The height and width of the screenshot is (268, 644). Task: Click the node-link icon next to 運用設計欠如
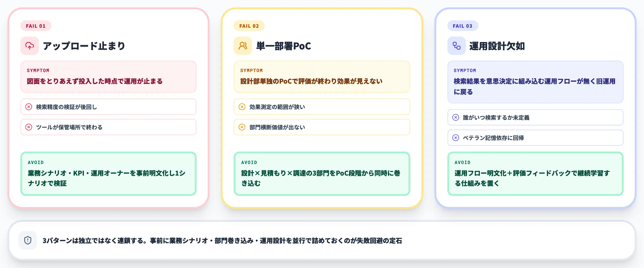[456, 46]
